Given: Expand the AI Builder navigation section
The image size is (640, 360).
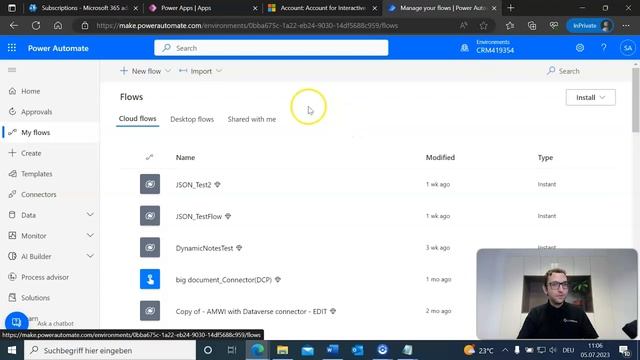Looking at the screenshot, I should (x=90, y=256).
